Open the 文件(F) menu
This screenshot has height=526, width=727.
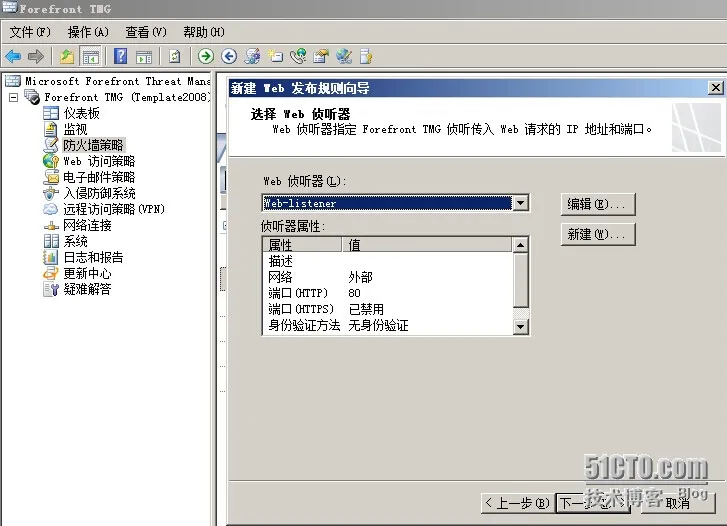click(30, 32)
